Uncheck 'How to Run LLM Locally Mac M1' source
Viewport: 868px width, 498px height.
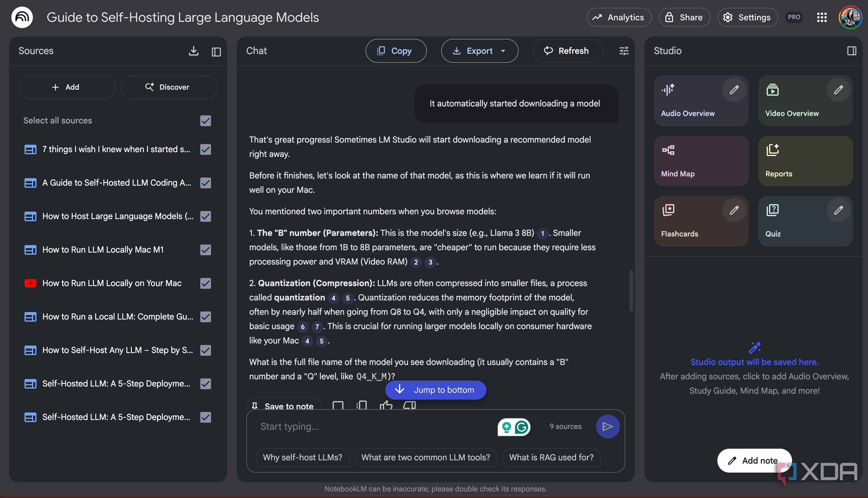206,250
